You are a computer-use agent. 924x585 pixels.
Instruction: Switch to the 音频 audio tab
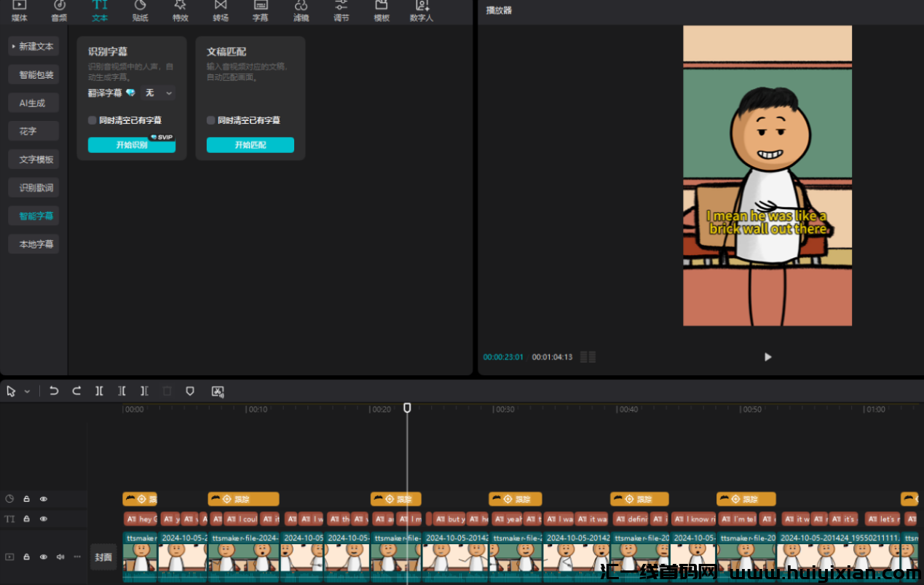[x=60, y=11]
